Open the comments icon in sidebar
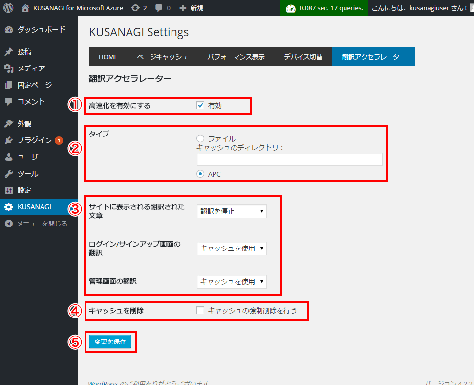 point(9,102)
